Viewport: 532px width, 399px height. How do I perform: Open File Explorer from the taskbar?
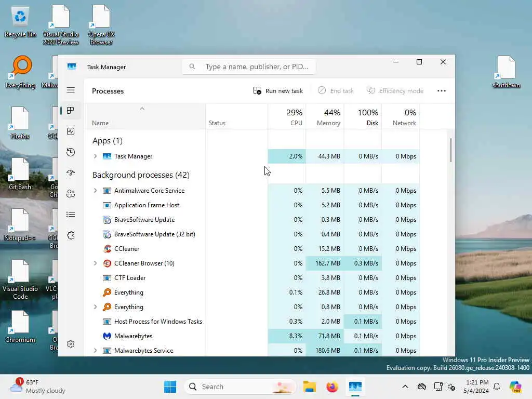(310, 387)
